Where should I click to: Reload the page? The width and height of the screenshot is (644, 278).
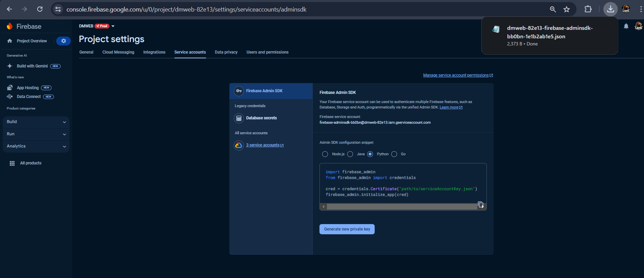tap(40, 9)
